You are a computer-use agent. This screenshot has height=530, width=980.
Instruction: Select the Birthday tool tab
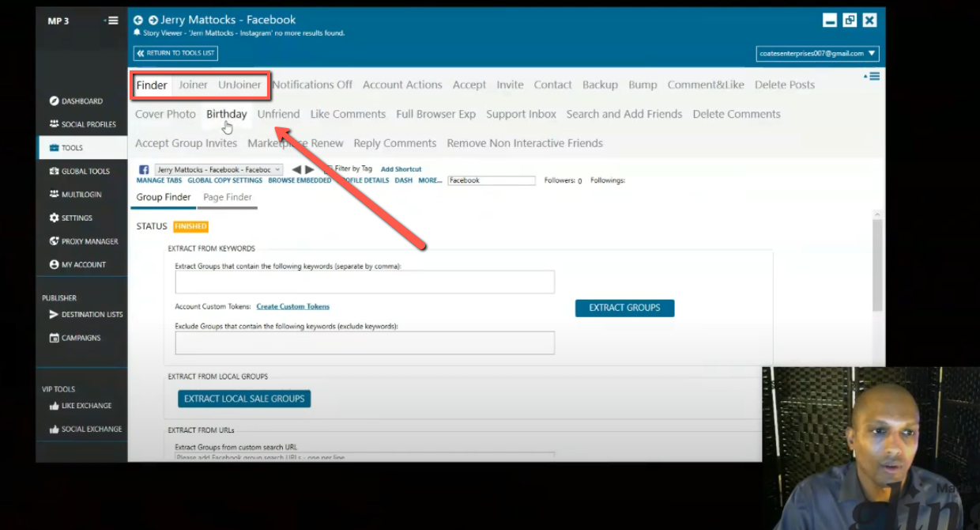point(226,113)
